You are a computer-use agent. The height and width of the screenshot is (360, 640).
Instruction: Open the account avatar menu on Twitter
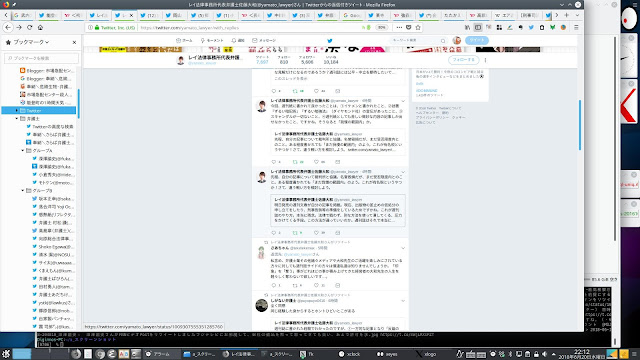[x=457, y=40]
